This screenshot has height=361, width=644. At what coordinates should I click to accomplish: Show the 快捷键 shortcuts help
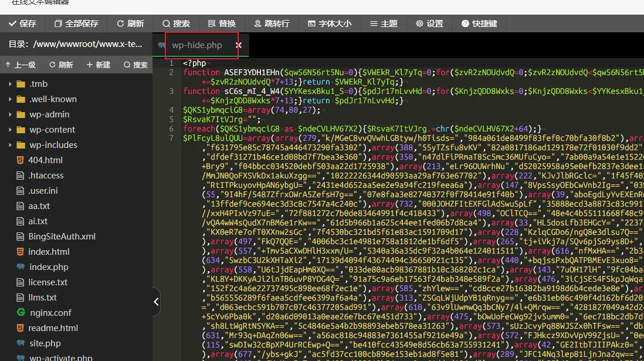click(x=479, y=23)
